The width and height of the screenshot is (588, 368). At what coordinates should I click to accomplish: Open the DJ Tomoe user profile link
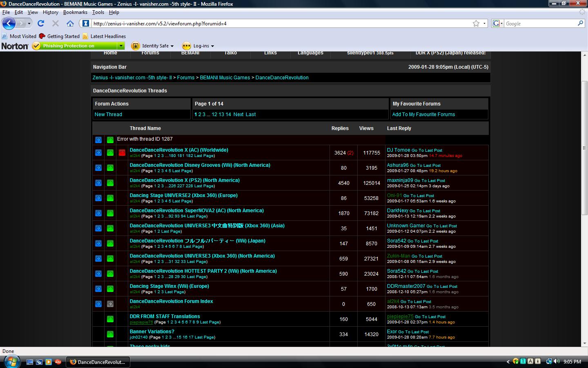(x=399, y=150)
